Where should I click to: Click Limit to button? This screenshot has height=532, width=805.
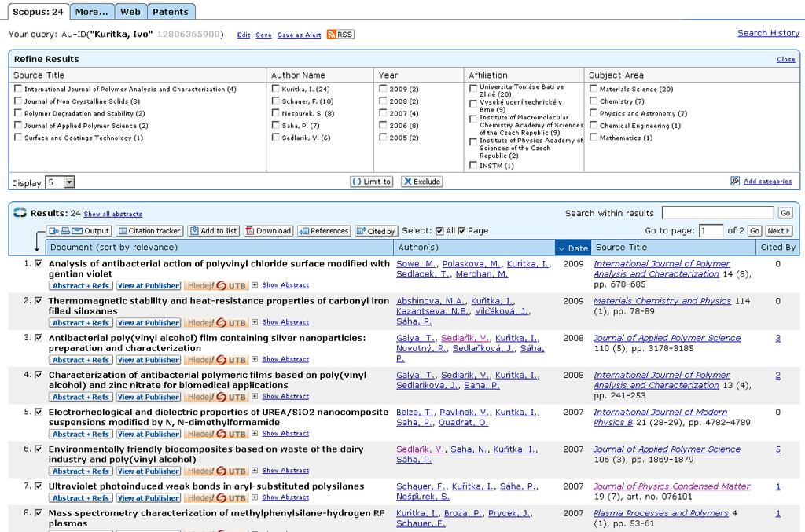[x=371, y=182]
